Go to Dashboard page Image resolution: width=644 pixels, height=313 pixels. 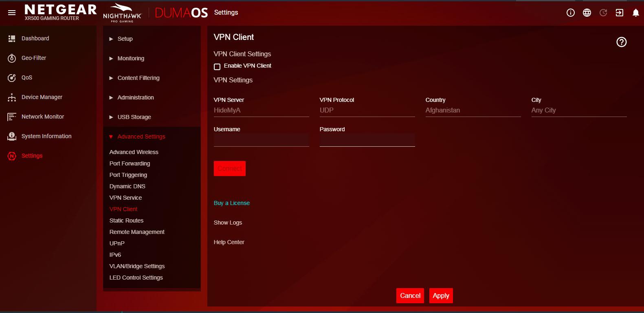pyautogui.click(x=35, y=38)
